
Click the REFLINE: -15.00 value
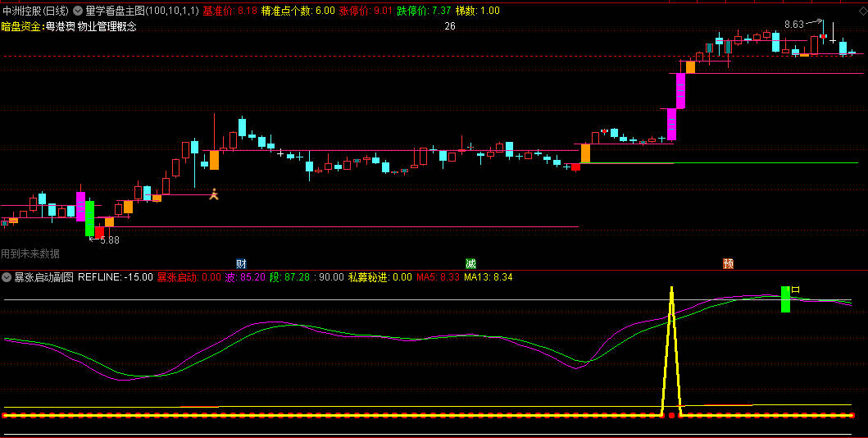pyautogui.click(x=115, y=277)
